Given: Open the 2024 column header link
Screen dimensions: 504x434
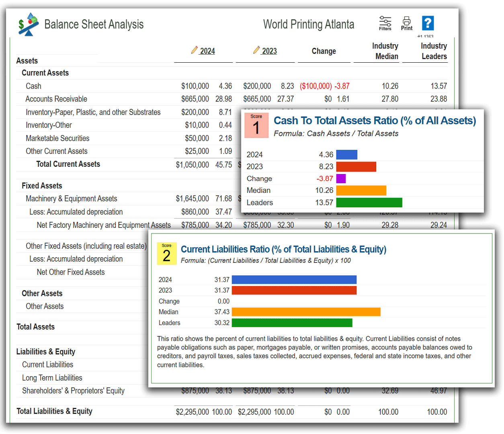Looking at the screenshot, I should pos(207,51).
